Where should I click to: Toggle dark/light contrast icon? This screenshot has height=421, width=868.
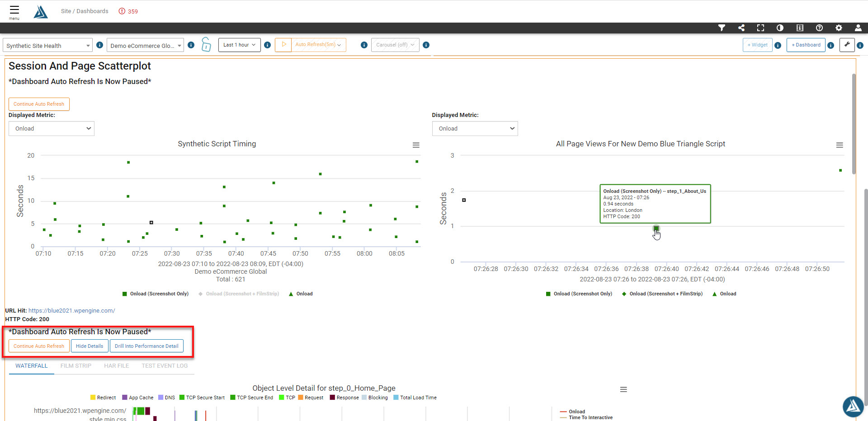(780, 28)
